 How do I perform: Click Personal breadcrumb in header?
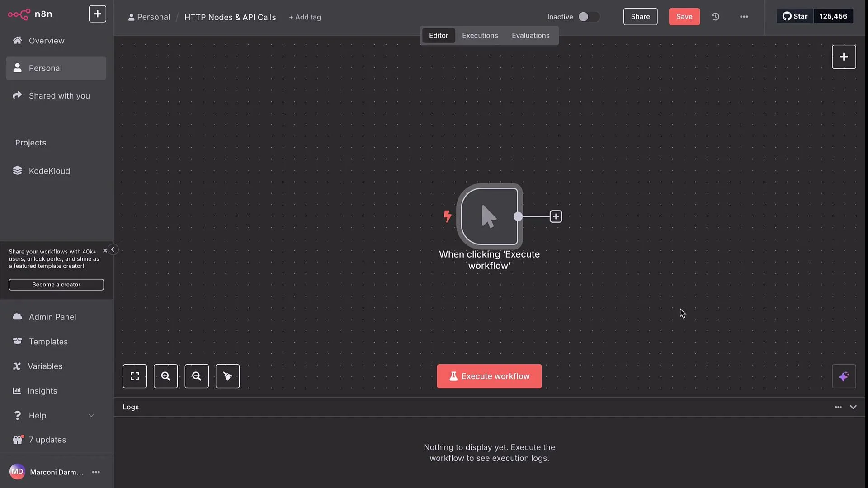tap(149, 17)
